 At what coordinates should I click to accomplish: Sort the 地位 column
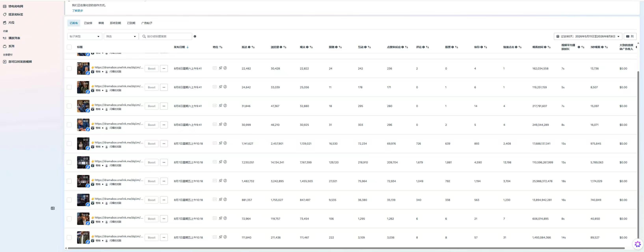tap(221, 47)
